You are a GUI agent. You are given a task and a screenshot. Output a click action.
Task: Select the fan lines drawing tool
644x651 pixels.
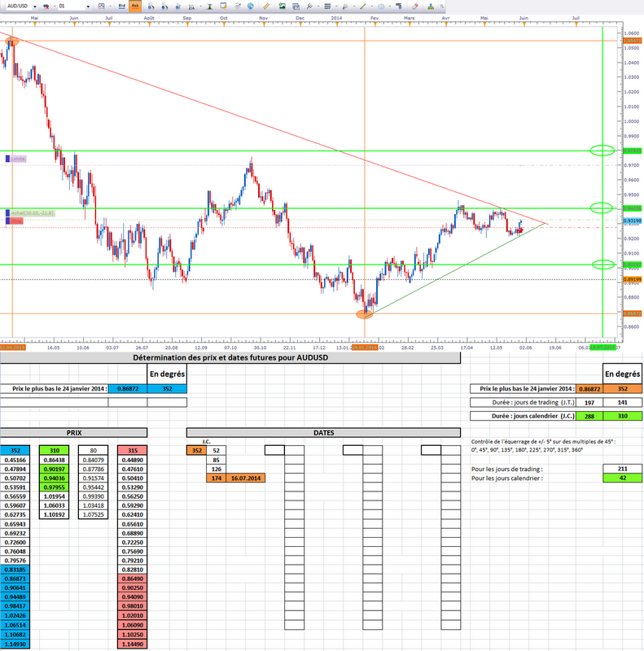tap(345, 7)
